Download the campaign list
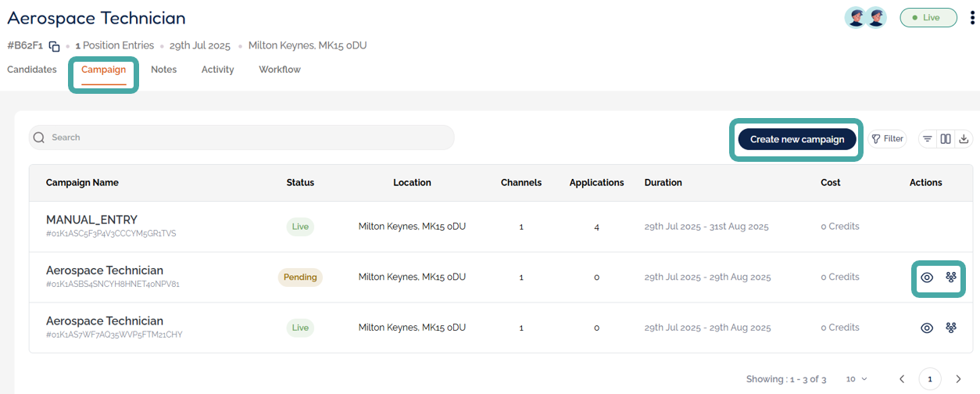Viewport: 980px width, 394px height. [x=964, y=139]
